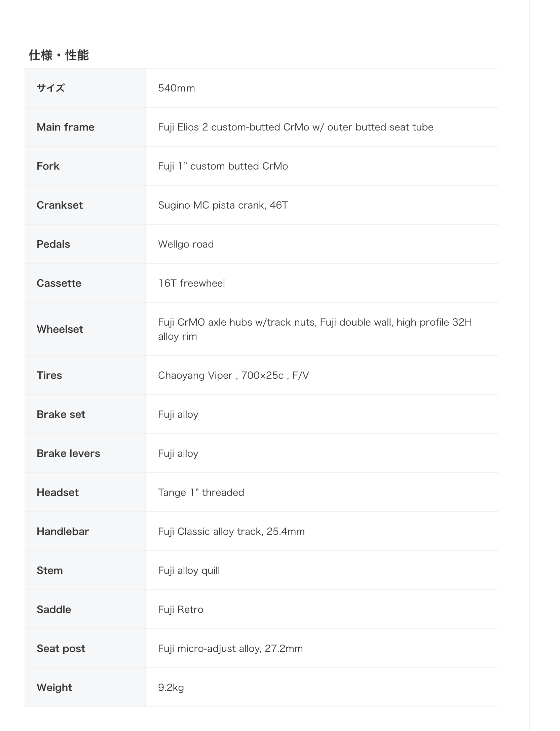
Task: Select the Main frame label cell
Action: 85,127
